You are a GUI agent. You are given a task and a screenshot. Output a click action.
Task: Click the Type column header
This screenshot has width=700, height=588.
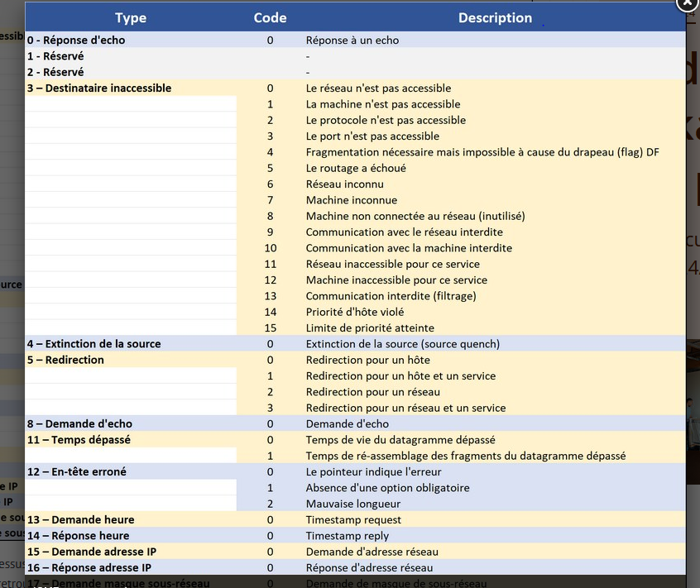pos(131,17)
